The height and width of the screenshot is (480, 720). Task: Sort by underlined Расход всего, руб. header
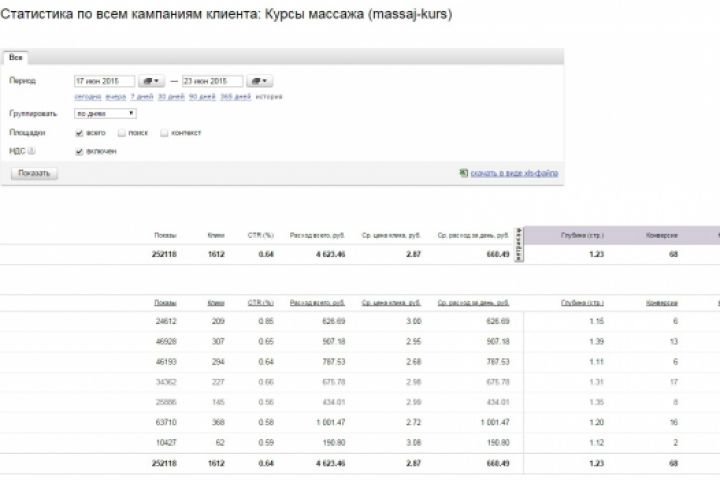(317, 303)
